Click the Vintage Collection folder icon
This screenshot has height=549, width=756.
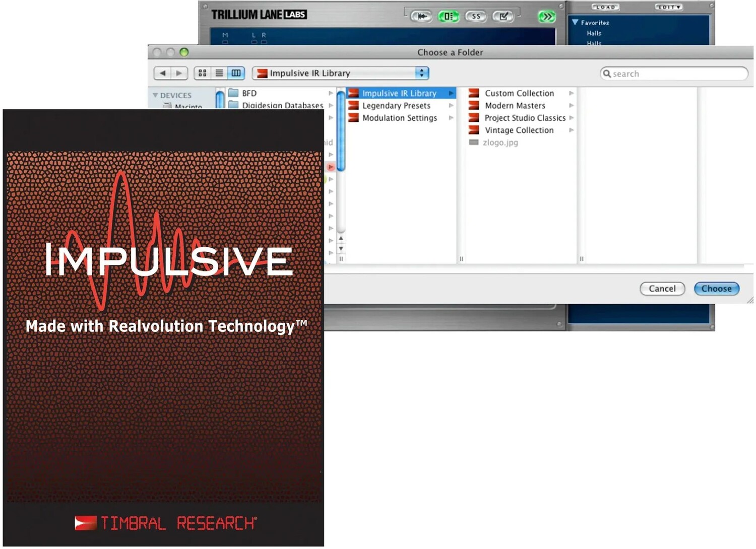click(474, 130)
